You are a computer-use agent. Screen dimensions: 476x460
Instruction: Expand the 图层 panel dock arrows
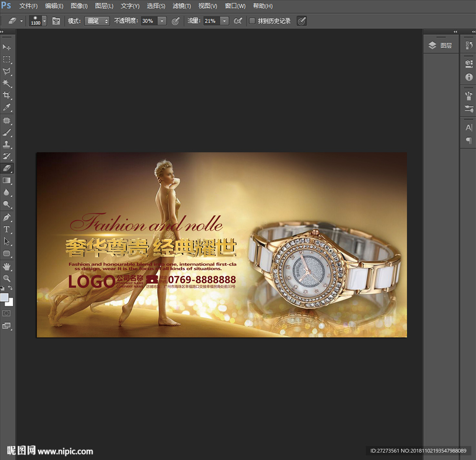coord(455,32)
